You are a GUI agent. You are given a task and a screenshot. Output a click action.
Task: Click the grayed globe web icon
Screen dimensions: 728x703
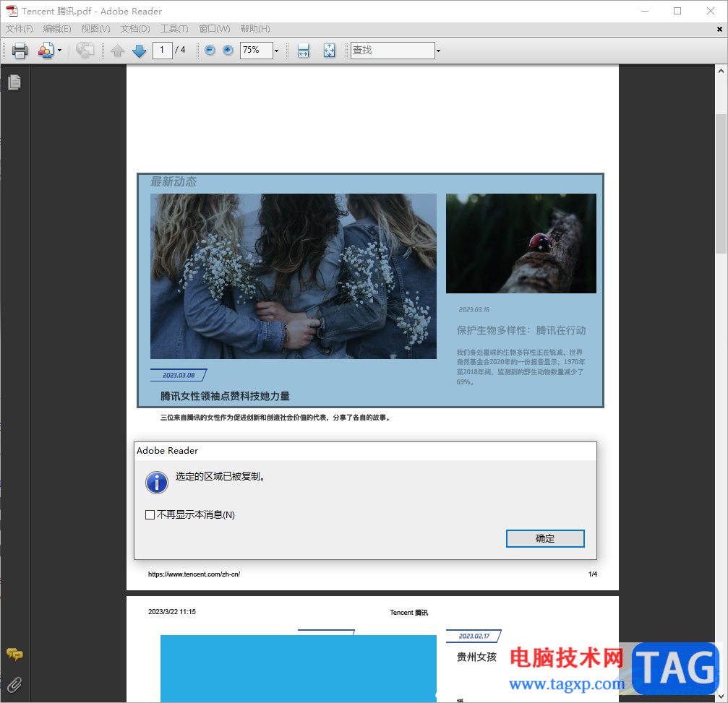click(x=85, y=50)
